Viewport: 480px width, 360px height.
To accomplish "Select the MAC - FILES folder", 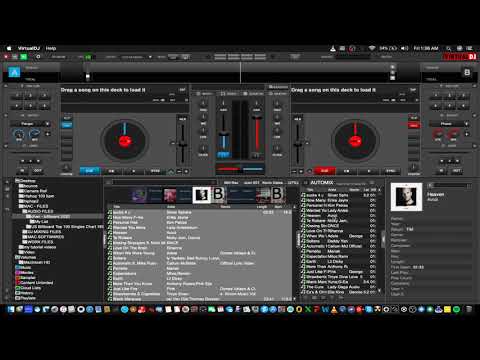I will [33, 206].
